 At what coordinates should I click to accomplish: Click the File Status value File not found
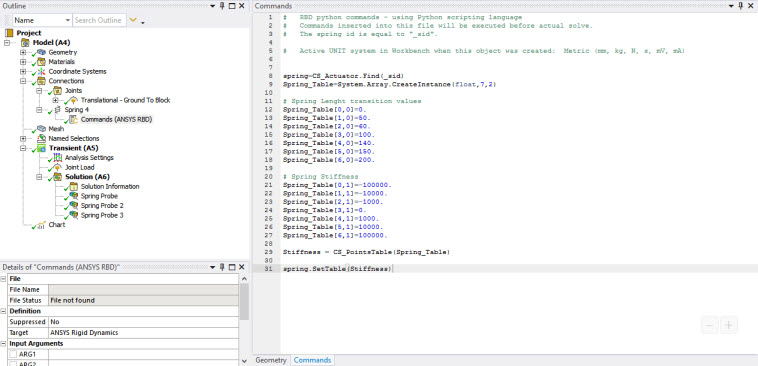tap(143, 300)
